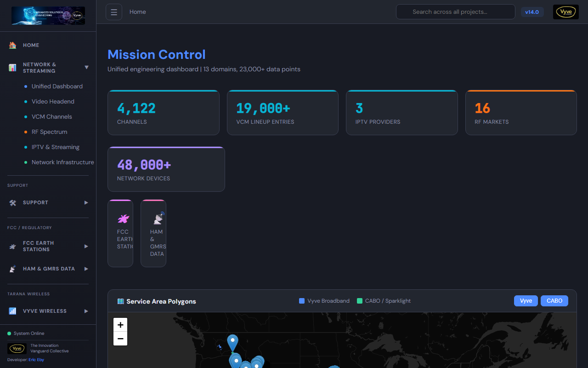Click the Home breadcrumb in top bar

coord(137,12)
